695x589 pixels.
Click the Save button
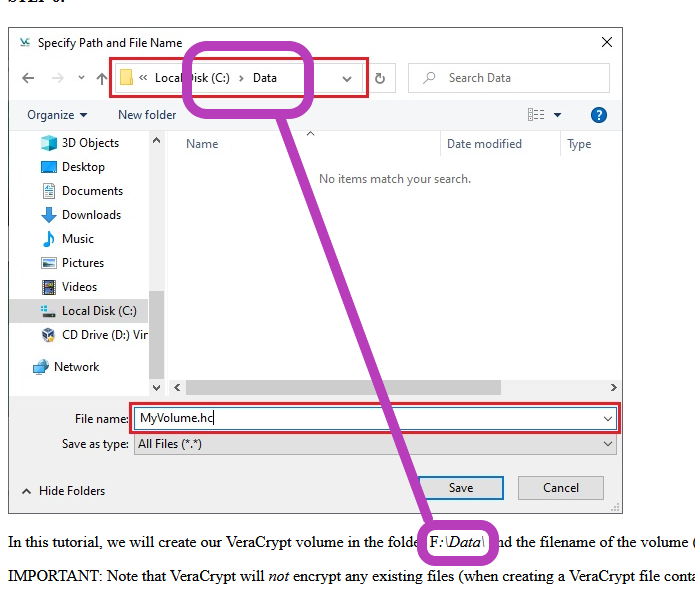[461, 488]
